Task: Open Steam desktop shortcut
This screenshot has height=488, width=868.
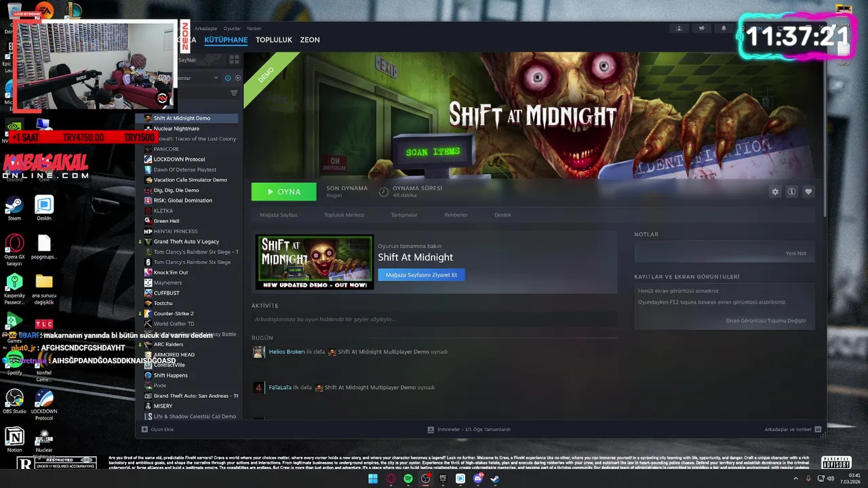Action: click(x=14, y=208)
